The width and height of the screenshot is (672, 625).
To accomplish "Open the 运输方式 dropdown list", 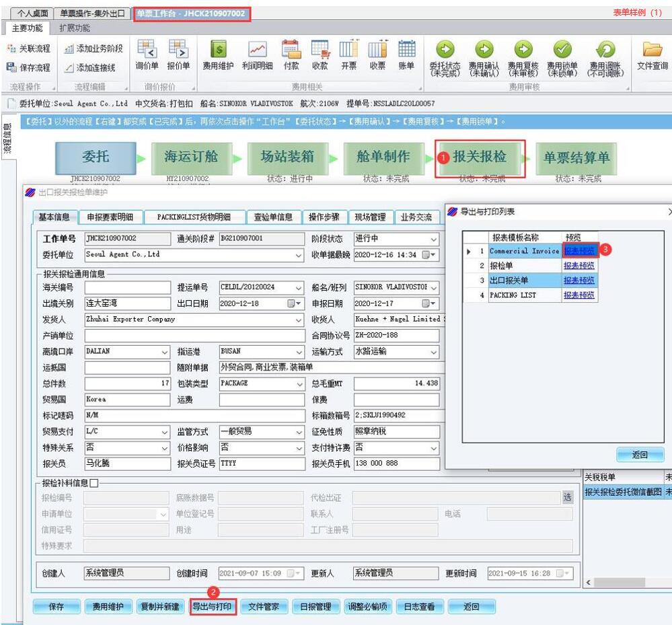I will point(434,352).
